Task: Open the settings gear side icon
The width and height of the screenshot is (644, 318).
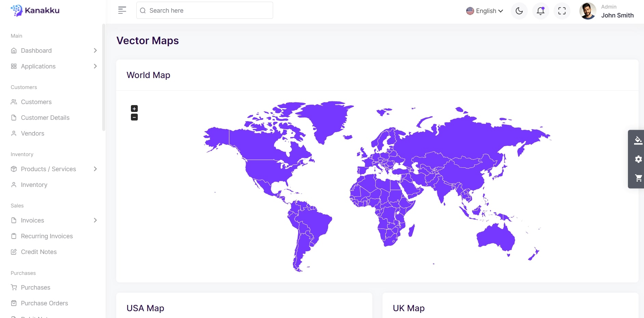Action: 638,159
